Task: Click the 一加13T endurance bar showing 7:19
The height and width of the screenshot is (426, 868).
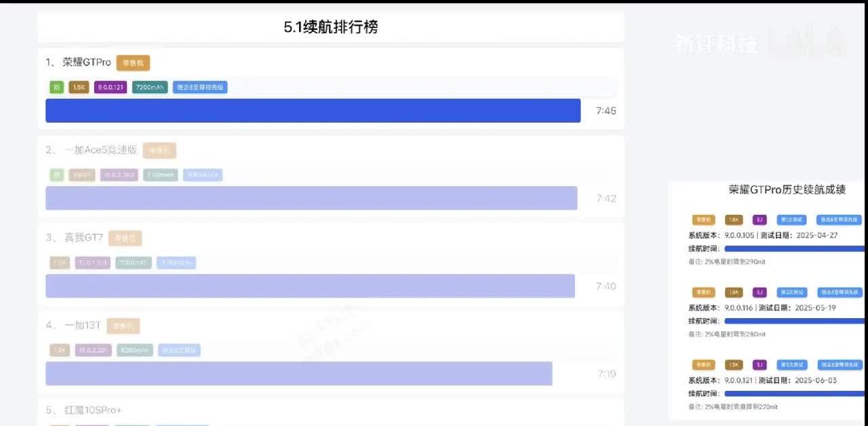Action: point(298,373)
